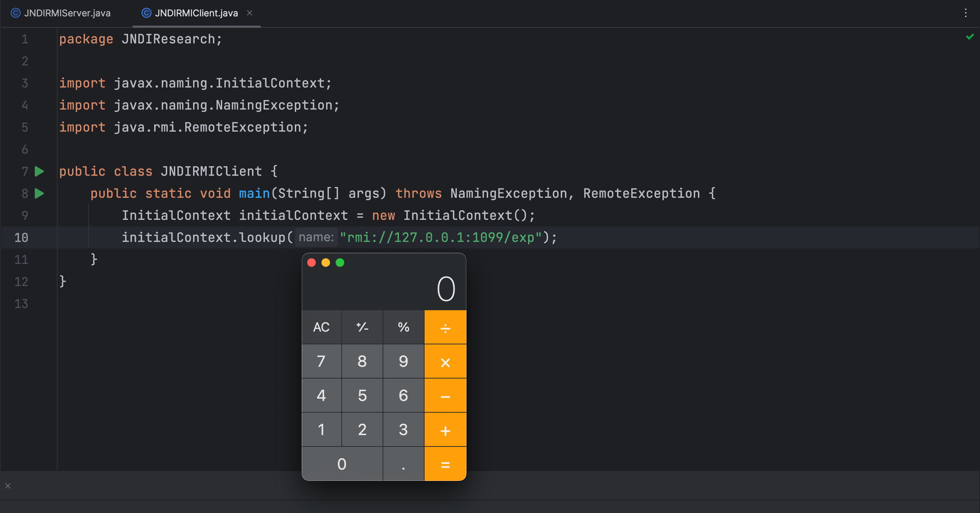The image size is (980, 513).
Task: Click the AC button in Calculator
Action: [x=321, y=327]
